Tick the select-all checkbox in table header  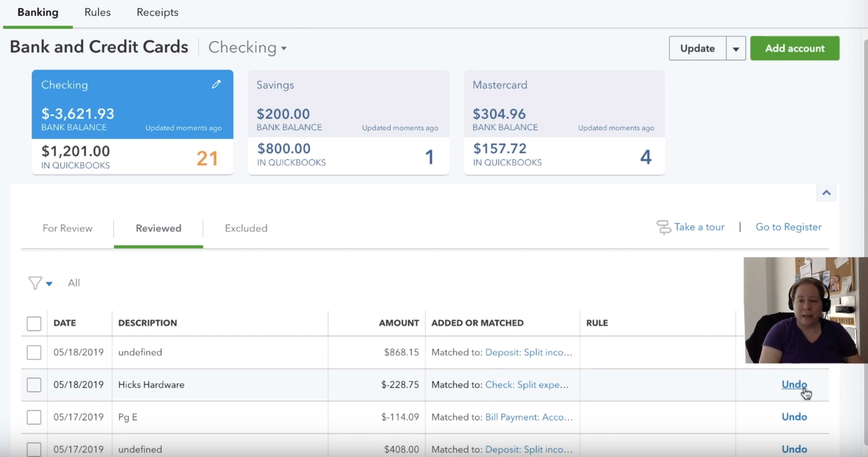(x=34, y=323)
